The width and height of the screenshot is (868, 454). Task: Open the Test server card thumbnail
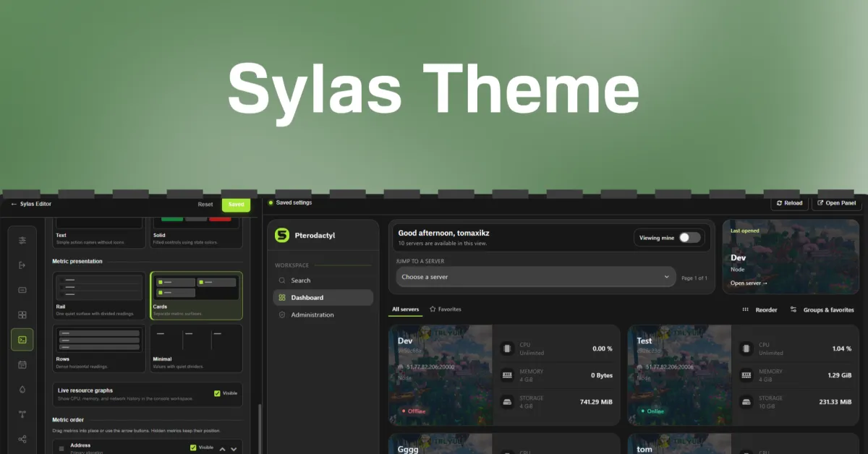680,375
